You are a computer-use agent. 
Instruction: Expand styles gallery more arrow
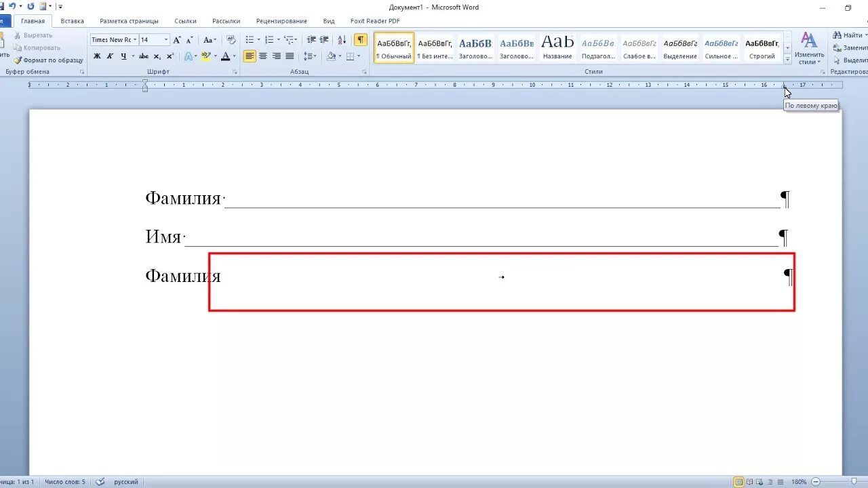tap(787, 60)
